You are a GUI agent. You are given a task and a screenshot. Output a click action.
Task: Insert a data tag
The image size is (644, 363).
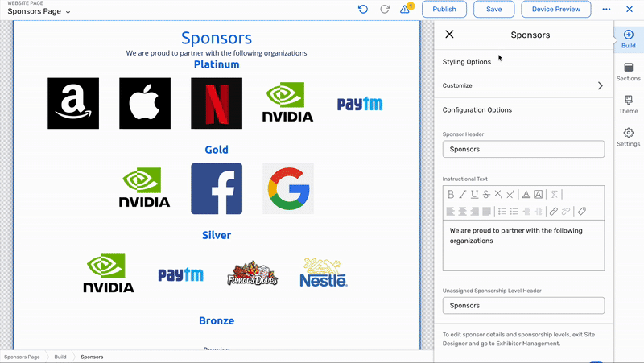tap(581, 211)
